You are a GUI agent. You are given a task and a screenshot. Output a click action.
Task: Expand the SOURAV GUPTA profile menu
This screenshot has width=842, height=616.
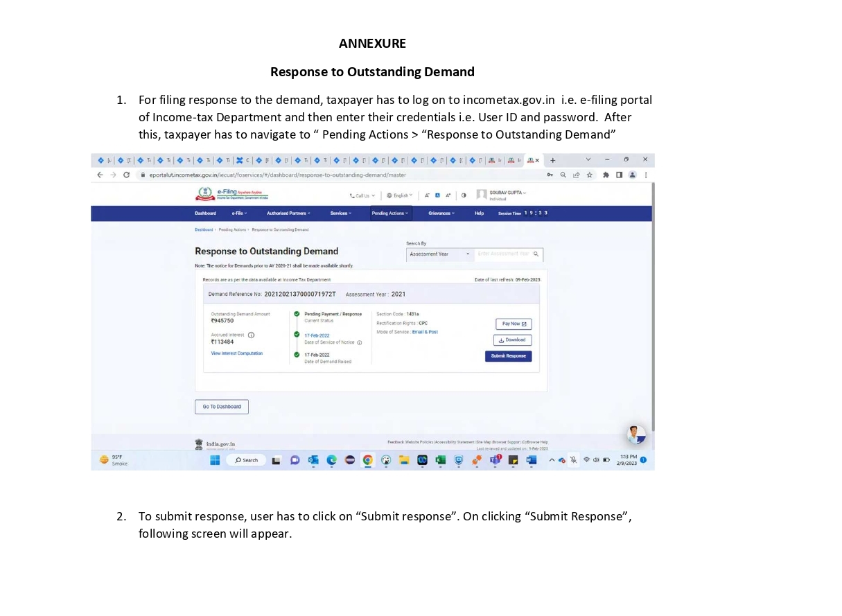point(508,193)
